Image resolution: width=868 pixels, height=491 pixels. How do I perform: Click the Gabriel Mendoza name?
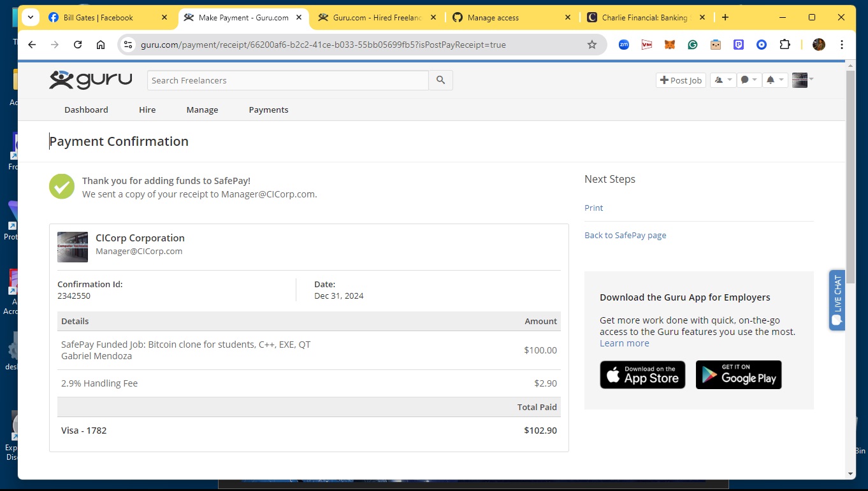click(96, 356)
